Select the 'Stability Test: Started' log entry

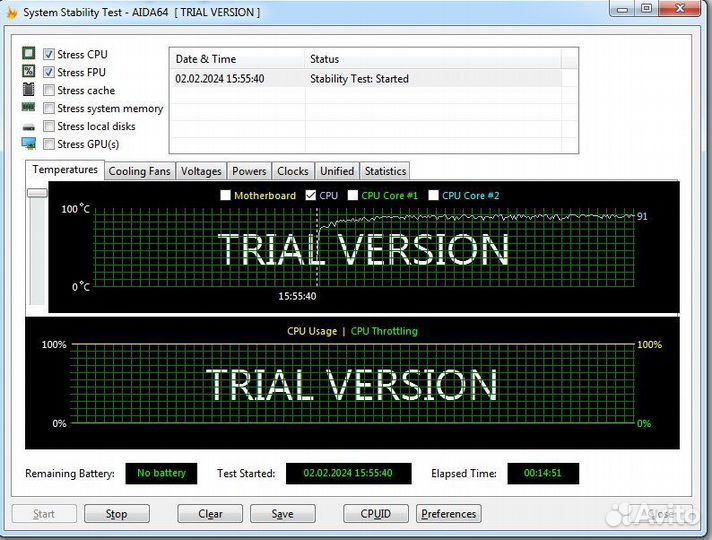pyautogui.click(x=359, y=79)
